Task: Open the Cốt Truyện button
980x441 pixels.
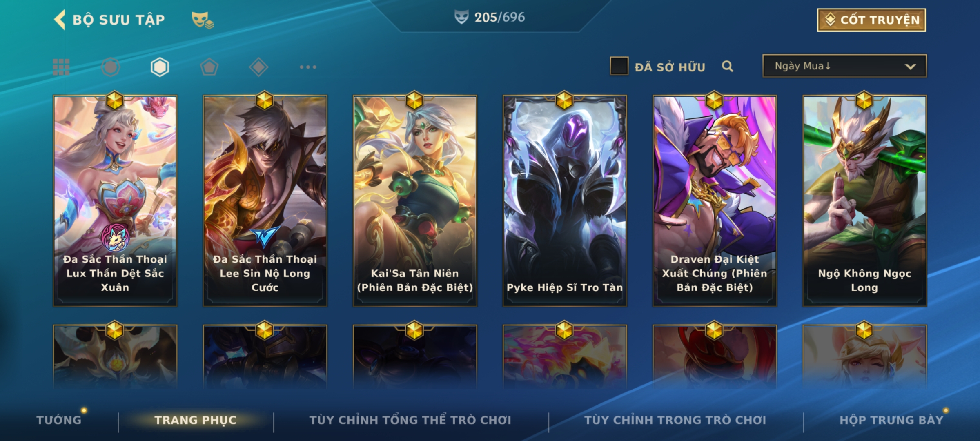Action: point(871,20)
